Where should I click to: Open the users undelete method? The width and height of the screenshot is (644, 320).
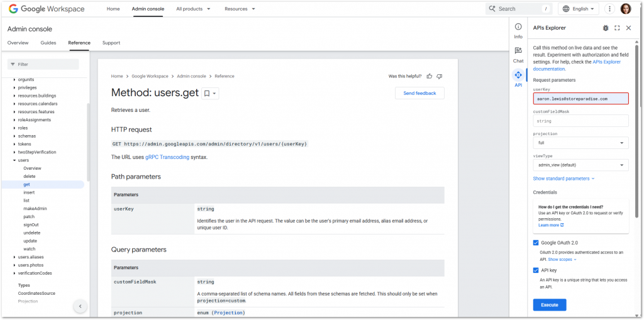tap(32, 233)
